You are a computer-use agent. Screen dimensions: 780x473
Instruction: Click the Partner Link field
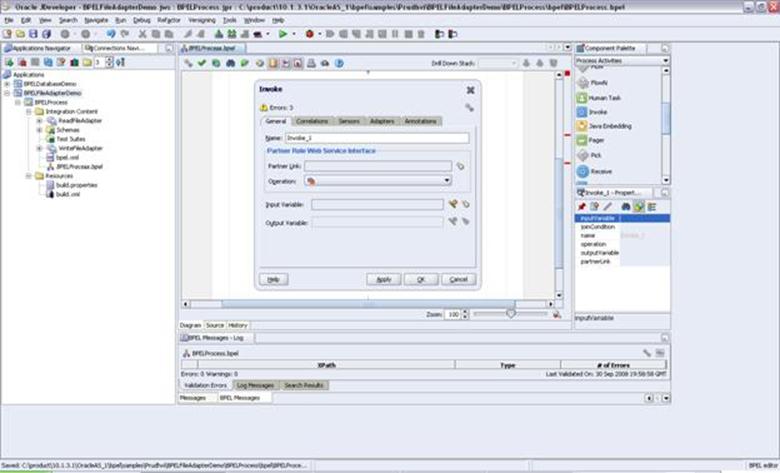click(x=378, y=166)
